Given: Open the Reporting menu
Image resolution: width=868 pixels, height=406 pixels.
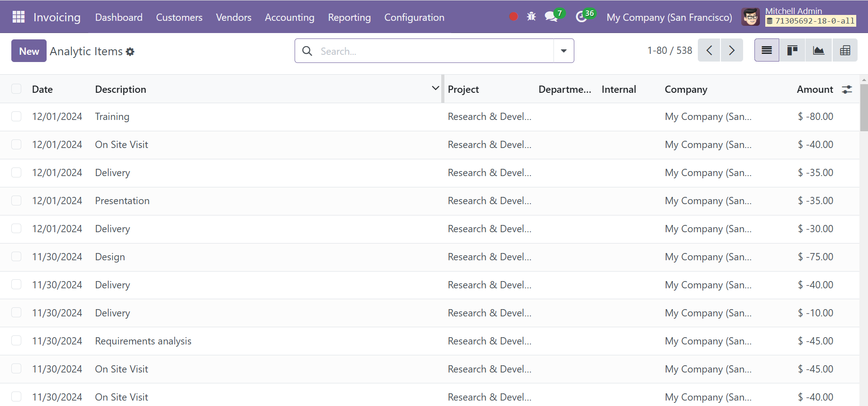Looking at the screenshot, I should click(x=349, y=17).
